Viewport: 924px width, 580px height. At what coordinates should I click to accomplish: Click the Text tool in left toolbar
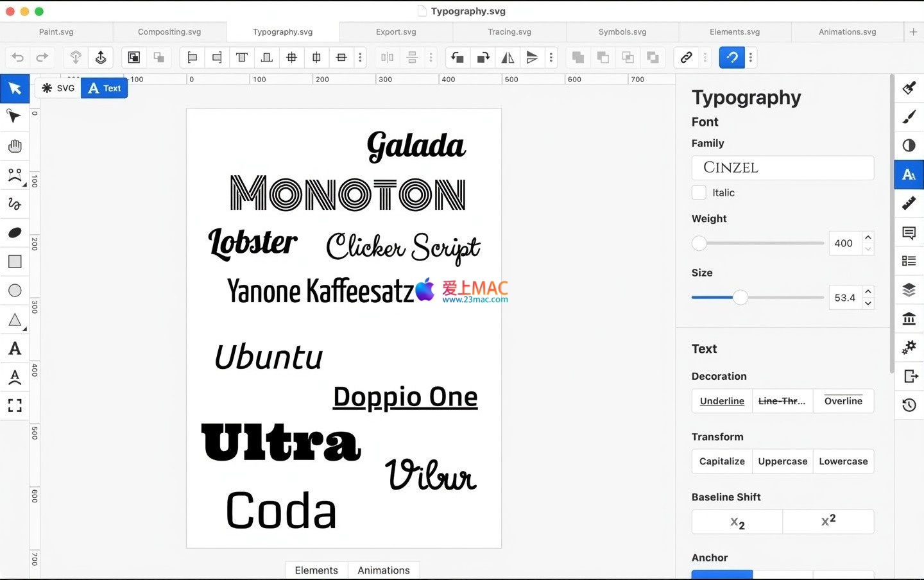click(x=15, y=348)
